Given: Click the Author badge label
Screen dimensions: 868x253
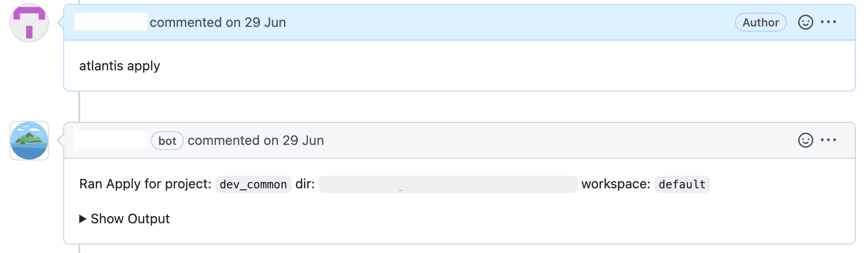Looking at the screenshot, I should [x=760, y=22].
